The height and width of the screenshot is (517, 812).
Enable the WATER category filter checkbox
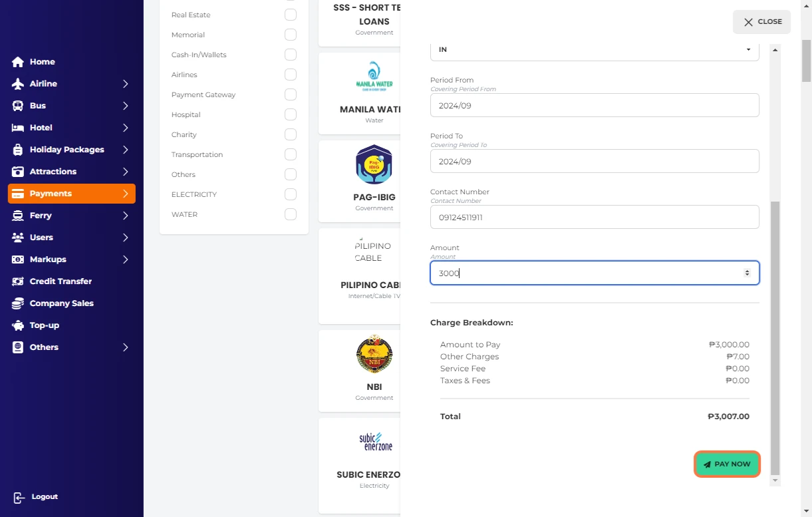pos(291,214)
